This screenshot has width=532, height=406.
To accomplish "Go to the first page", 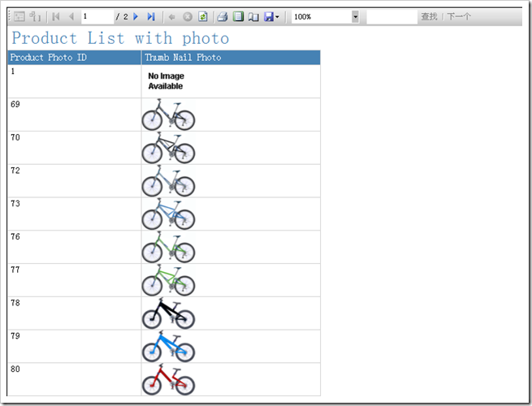I will click(56, 16).
